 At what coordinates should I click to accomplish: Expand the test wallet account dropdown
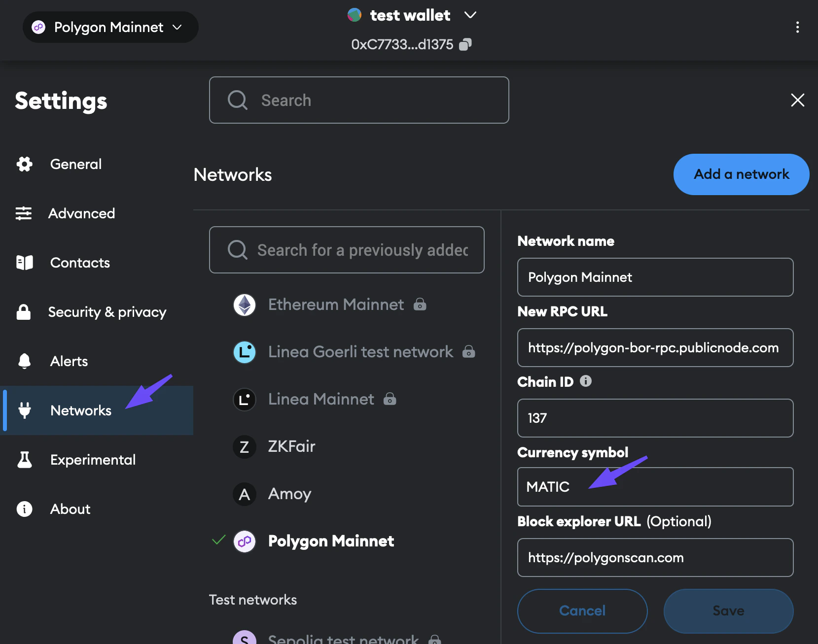point(470,15)
